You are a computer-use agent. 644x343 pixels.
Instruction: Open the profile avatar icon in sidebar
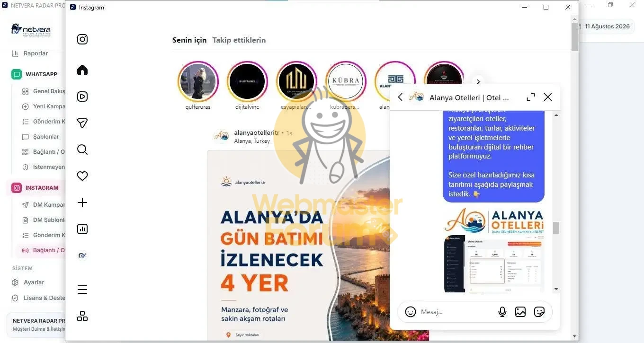pos(82,255)
